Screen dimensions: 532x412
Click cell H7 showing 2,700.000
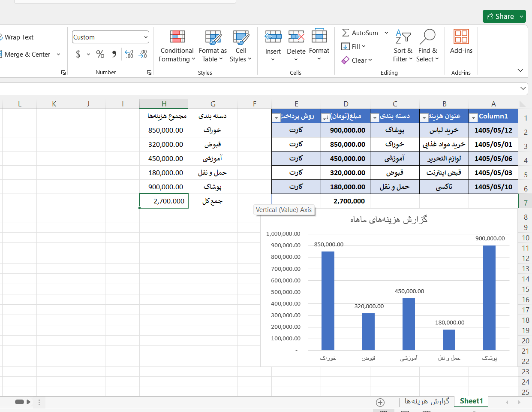164,201
